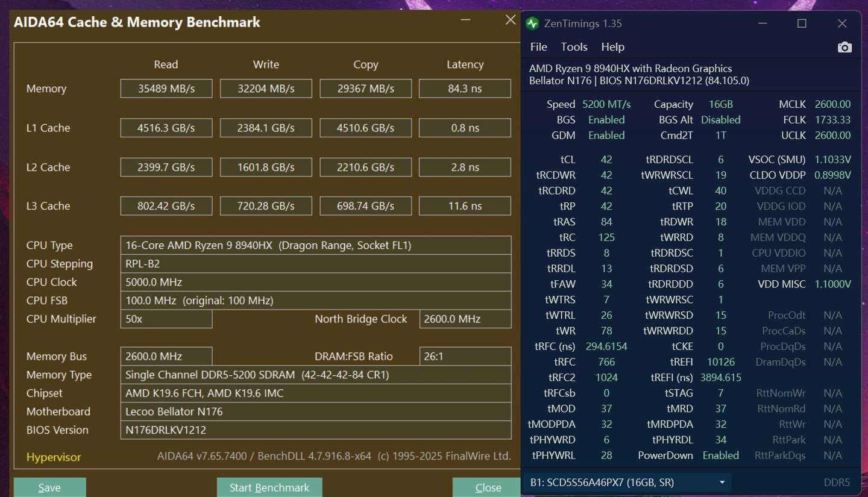Click the FCLK value 1733.33
This screenshot has width=868, height=497.
click(x=832, y=120)
